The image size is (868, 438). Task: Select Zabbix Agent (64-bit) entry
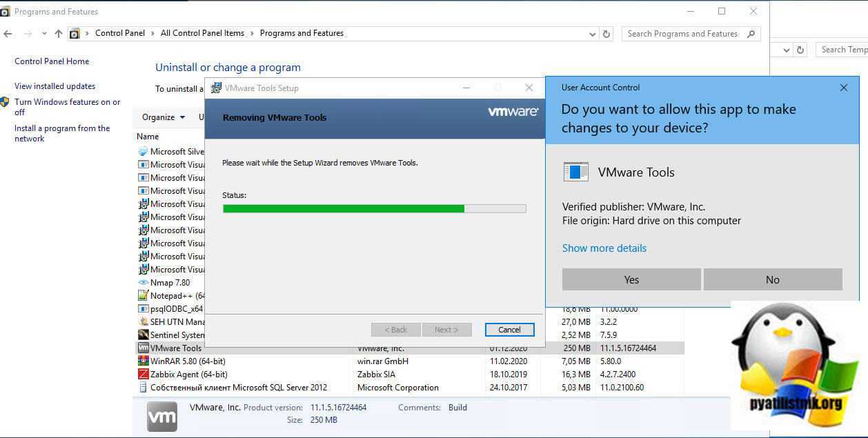[x=189, y=375]
